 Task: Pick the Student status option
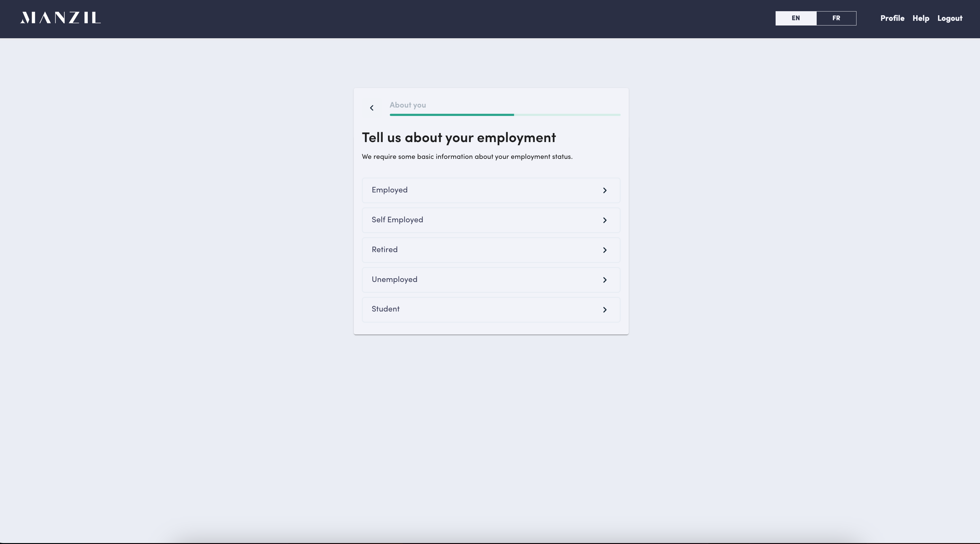coord(385,309)
